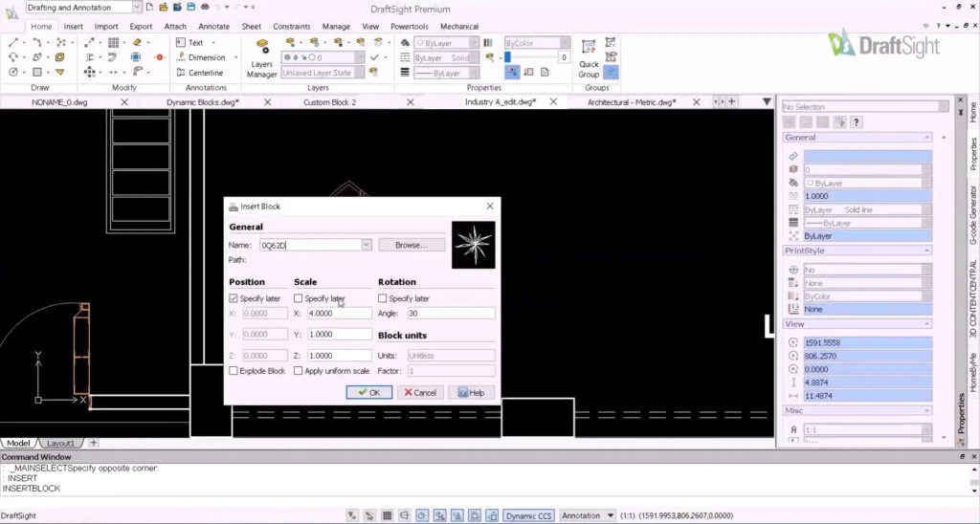Open the Annotation scale dropdown in status bar
The width and height of the screenshot is (980, 524).
tap(610, 516)
